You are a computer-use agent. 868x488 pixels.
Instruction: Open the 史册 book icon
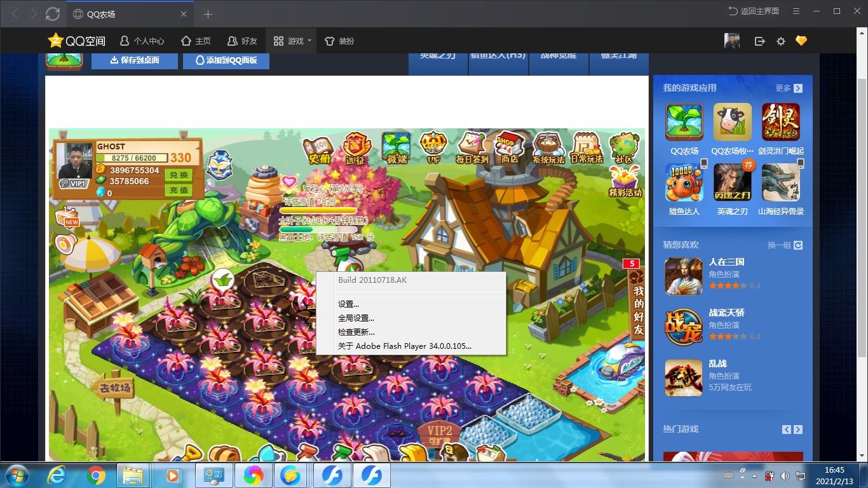click(x=318, y=150)
